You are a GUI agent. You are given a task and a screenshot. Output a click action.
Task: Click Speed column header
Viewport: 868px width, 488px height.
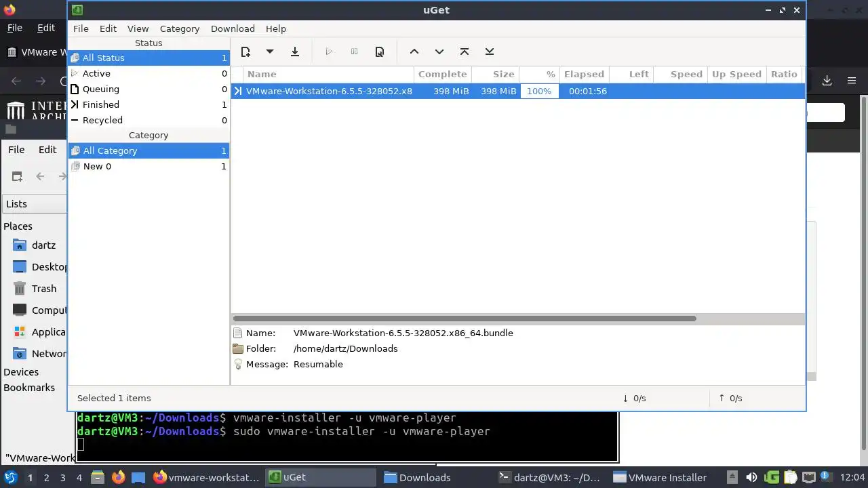[x=680, y=74]
